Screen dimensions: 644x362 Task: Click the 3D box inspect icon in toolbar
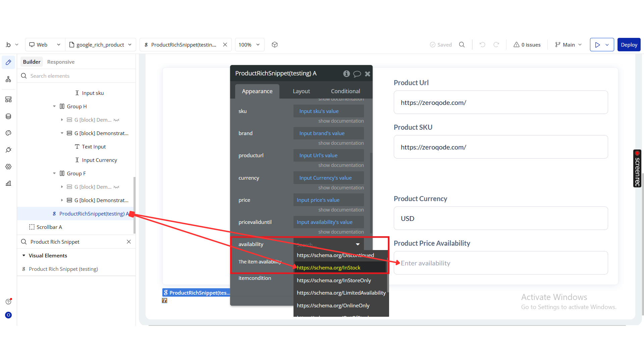pyautogui.click(x=275, y=45)
